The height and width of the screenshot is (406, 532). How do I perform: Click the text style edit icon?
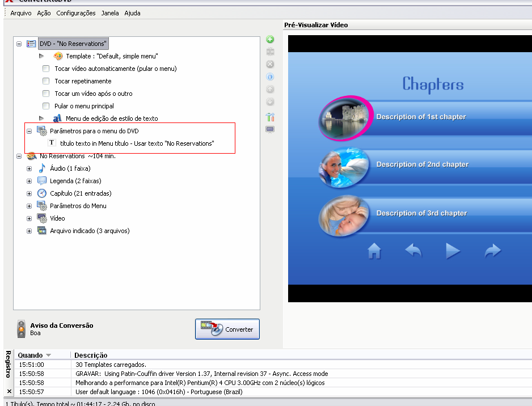pyautogui.click(x=57, y=118)
